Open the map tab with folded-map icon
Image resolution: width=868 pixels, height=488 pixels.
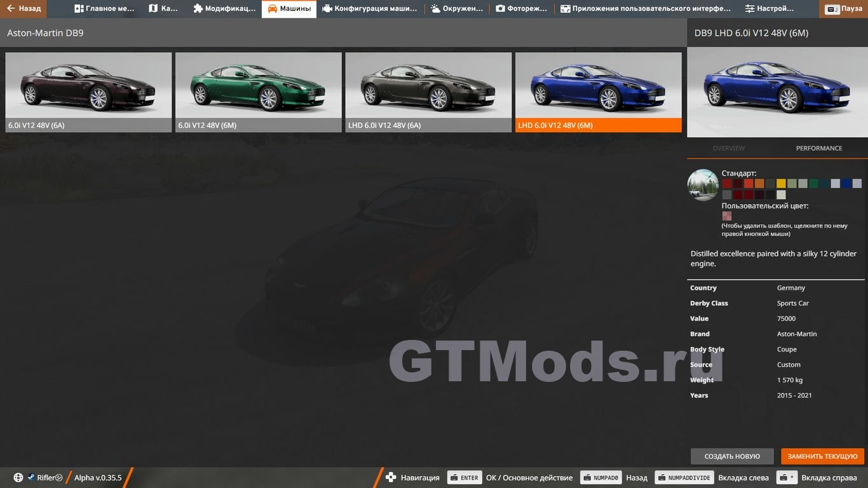tap(163, 9)
